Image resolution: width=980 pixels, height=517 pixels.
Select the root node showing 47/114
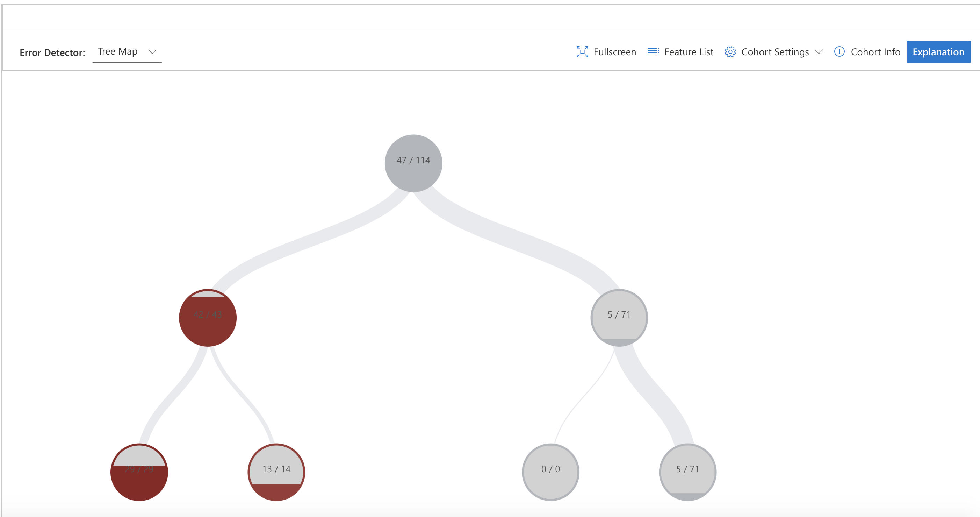[413, 163]
